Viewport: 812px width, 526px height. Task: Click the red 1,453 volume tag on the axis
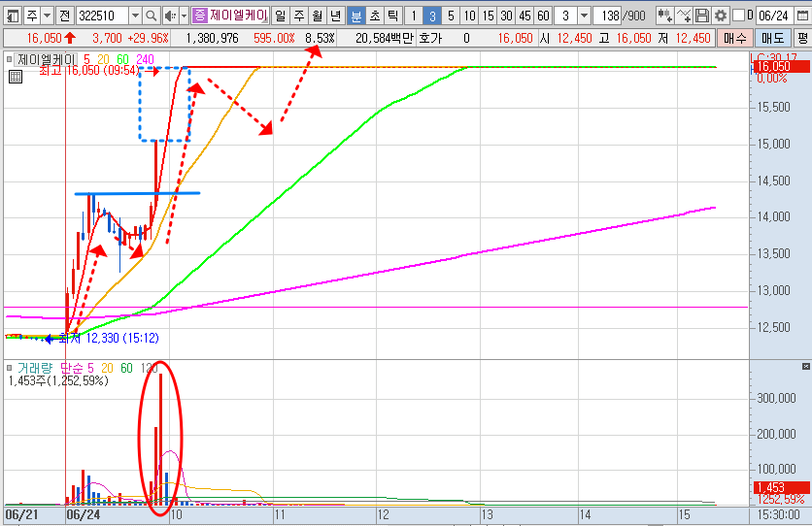click(x=780, y=487)
